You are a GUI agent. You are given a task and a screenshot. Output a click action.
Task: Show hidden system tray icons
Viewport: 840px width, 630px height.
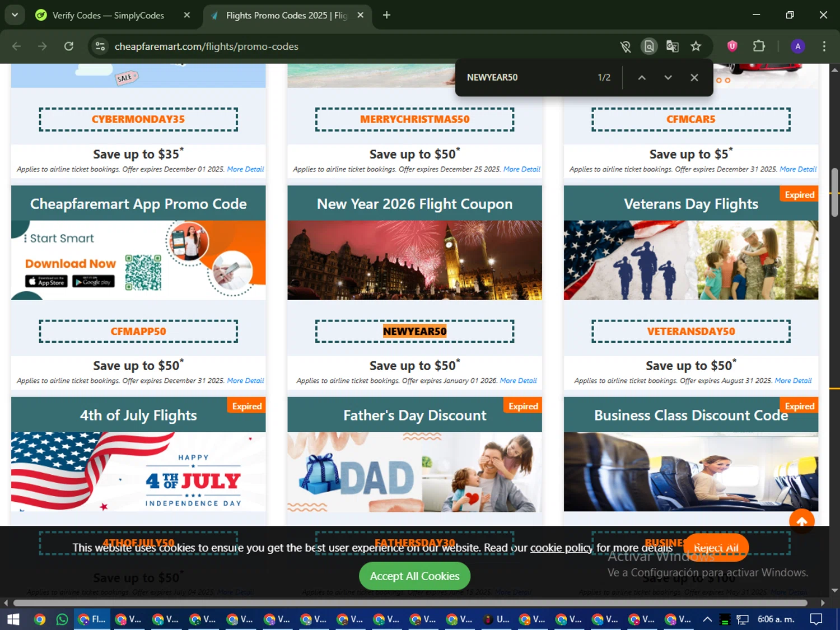click(x=707, y=619)
